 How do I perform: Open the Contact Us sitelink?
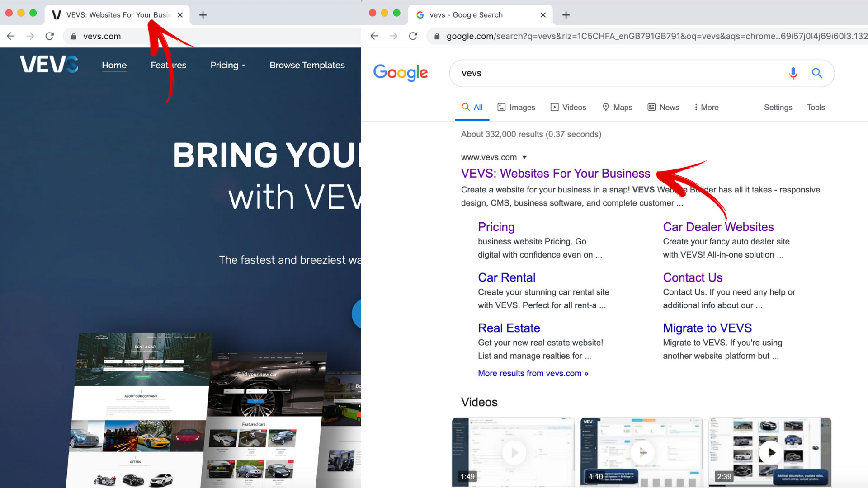tap(693, 277)
